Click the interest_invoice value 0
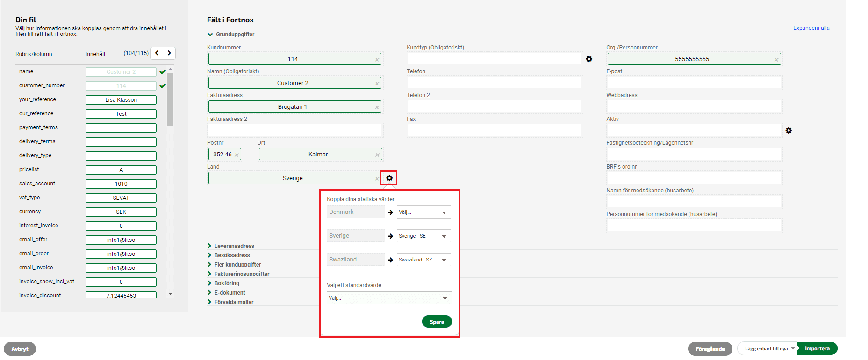This screenshot has height=360, width=868. 121,226
